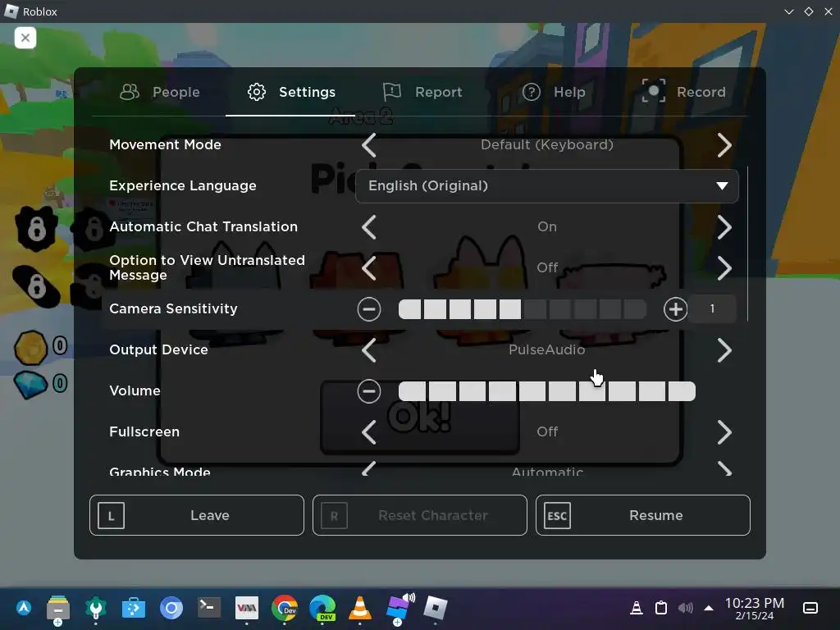
Task: Click the Resume button
Action: [x=643, y=515]
